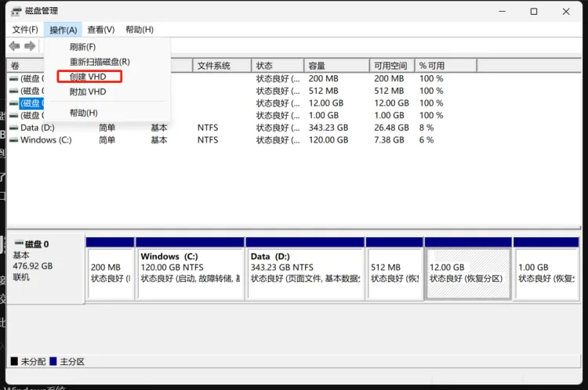Click 刷新(F) menu entry

click(x=82, y=47)
